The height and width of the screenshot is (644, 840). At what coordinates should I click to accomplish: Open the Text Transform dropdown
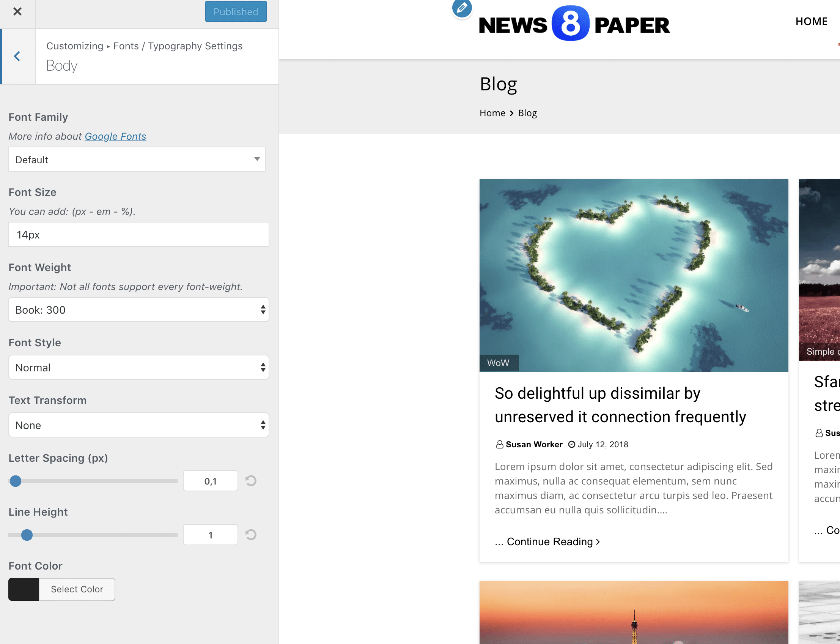point(138,425)
